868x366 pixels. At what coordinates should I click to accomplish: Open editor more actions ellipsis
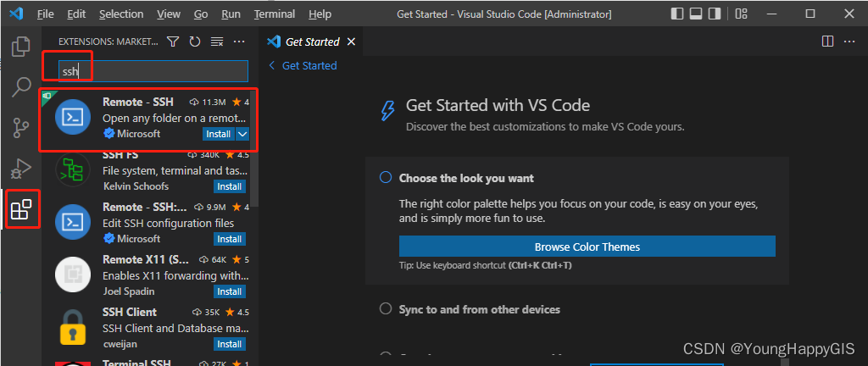[849, 42]
